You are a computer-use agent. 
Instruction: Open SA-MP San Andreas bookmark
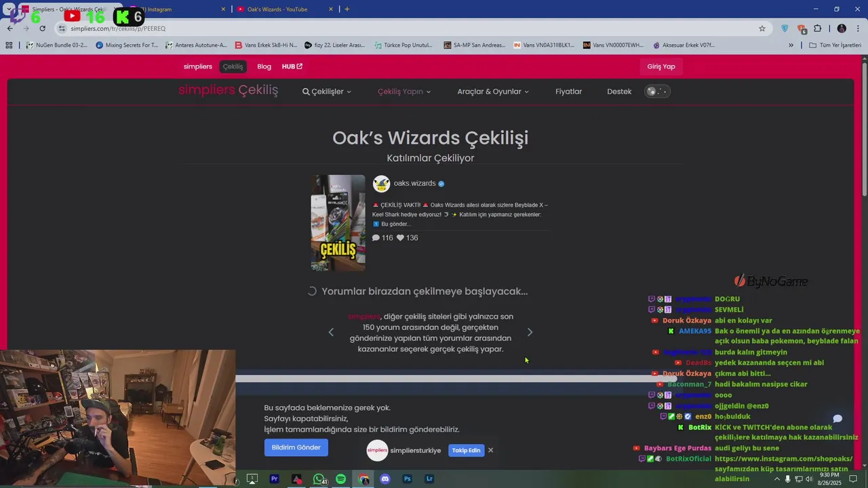(x=475, y=45)
